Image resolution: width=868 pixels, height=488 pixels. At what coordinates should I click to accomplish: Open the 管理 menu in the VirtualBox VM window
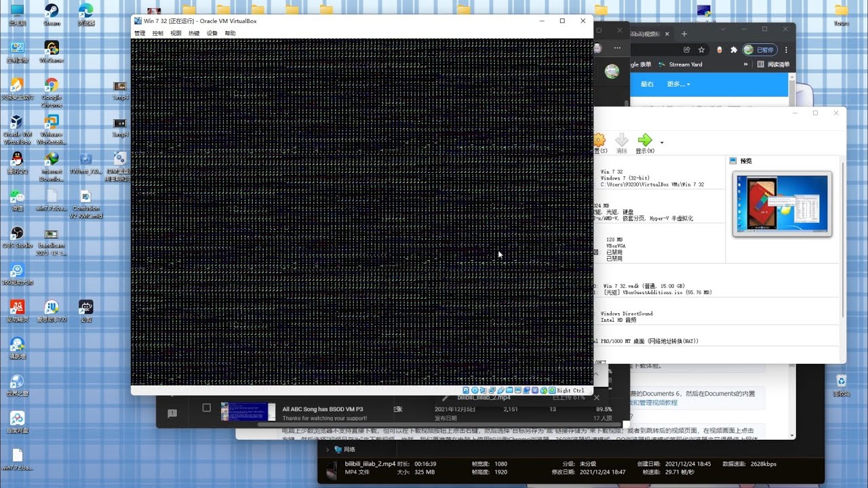tap(140, 33)
